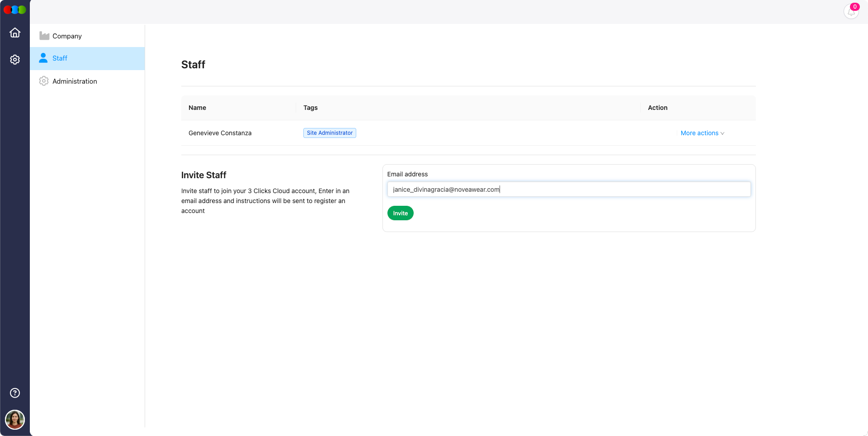Open notifications with the bell icon
This screenshot has height=436, width=868.
(851, 12)
